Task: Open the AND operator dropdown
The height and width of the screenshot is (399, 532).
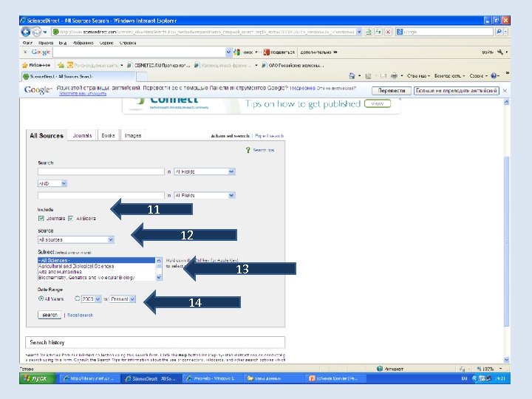Action: 52,183
